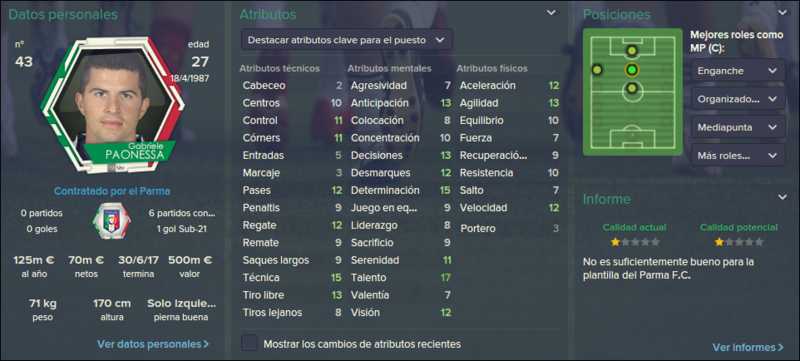Image resolution: width=800 pixels, height=361 pixels.
Task: Open the Enganche role dropdown
Action: click(x=738, y=70)
